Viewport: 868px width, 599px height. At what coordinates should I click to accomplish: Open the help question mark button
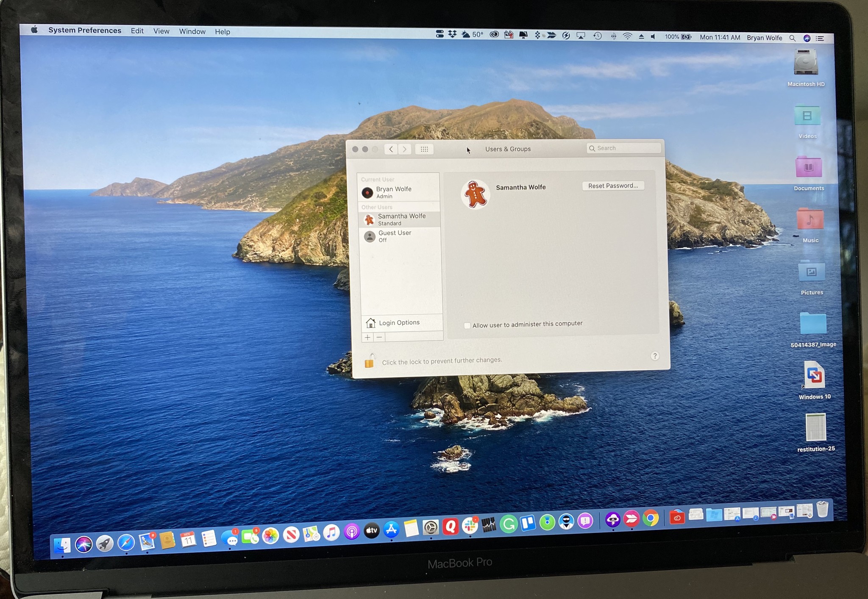coord(655,356)
